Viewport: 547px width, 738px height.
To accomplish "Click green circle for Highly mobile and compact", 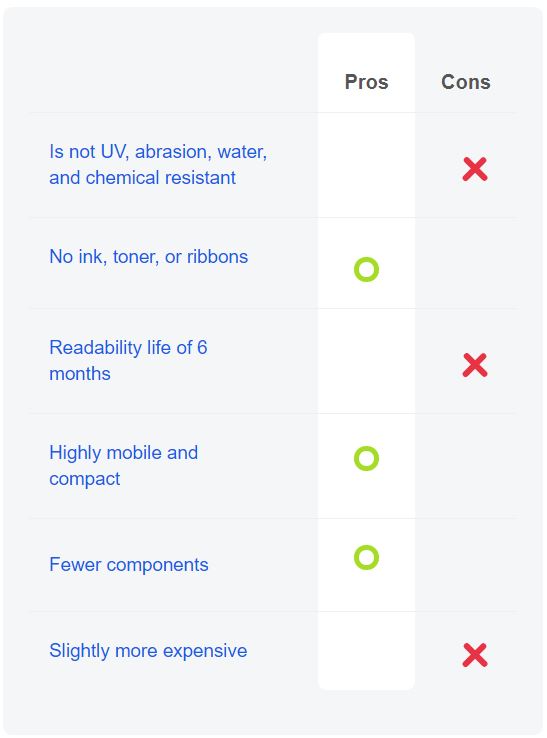I will pos(366,458).
